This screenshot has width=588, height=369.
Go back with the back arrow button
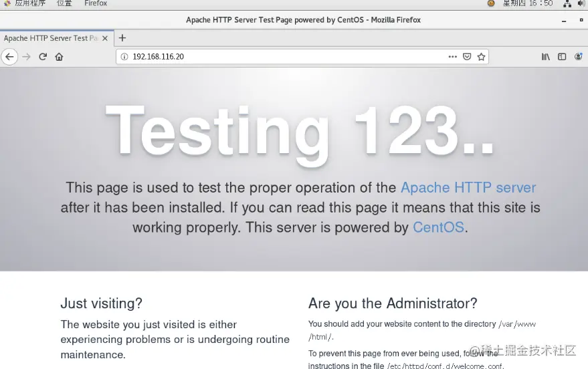9,57
